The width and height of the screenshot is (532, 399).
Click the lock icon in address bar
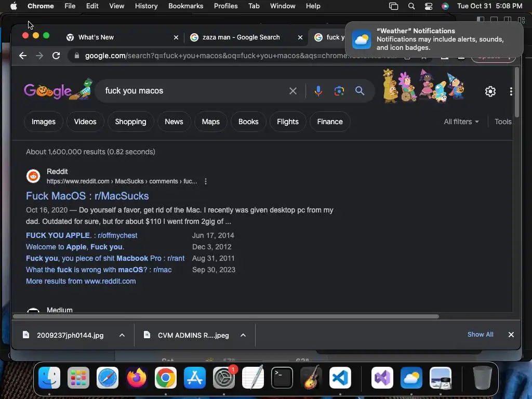[x=77, y=56]
